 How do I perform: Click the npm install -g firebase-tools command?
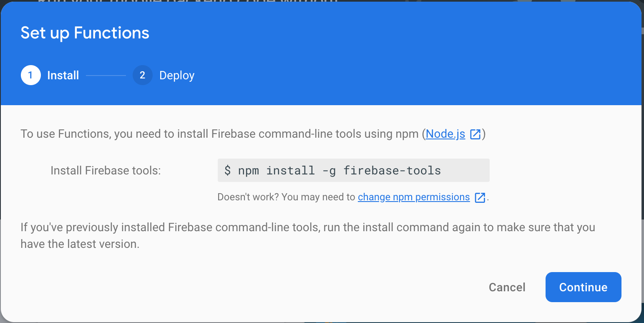pyautogui.click(x=340, y=170)
